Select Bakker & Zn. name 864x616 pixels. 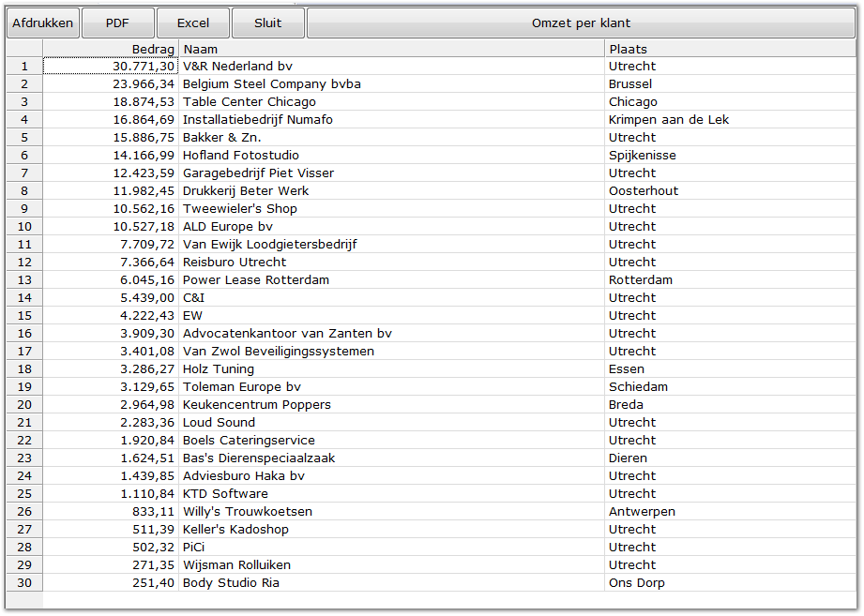point(392,137)
